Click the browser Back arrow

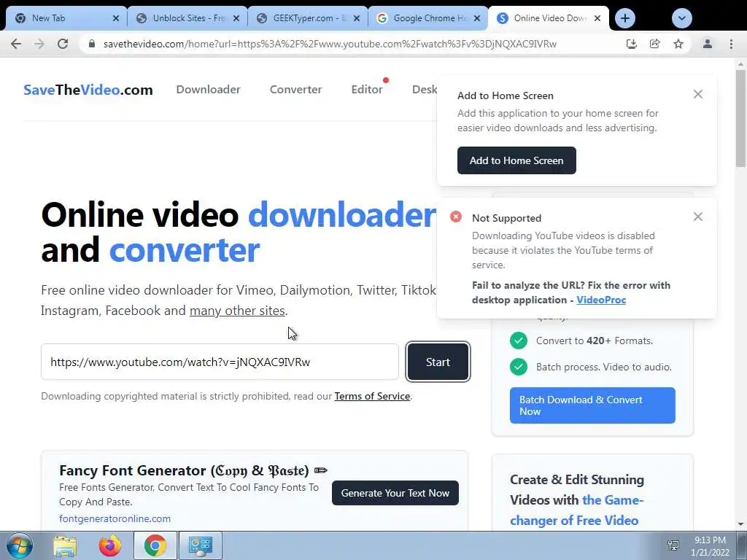[x=16, y=44]
